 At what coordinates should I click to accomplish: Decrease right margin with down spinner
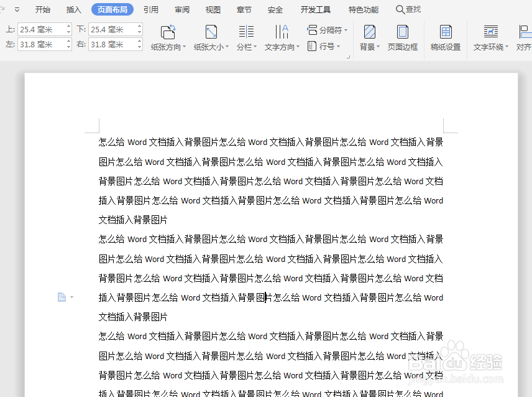click(x=139, y=48)
